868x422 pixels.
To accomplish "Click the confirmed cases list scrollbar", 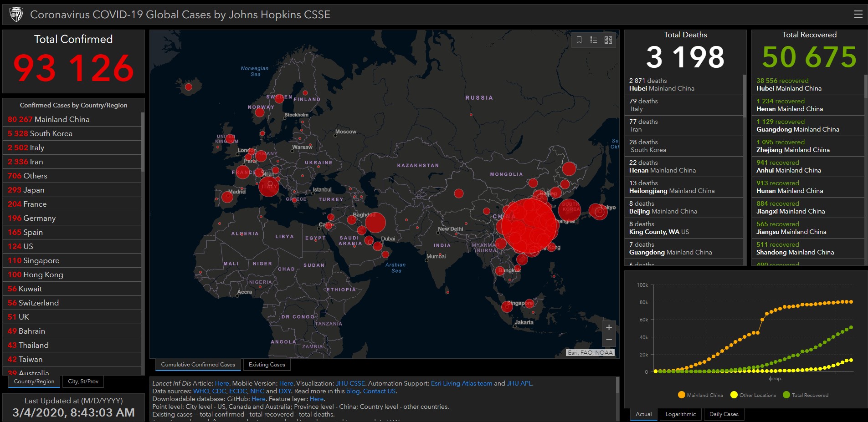I will pos(143,142).
